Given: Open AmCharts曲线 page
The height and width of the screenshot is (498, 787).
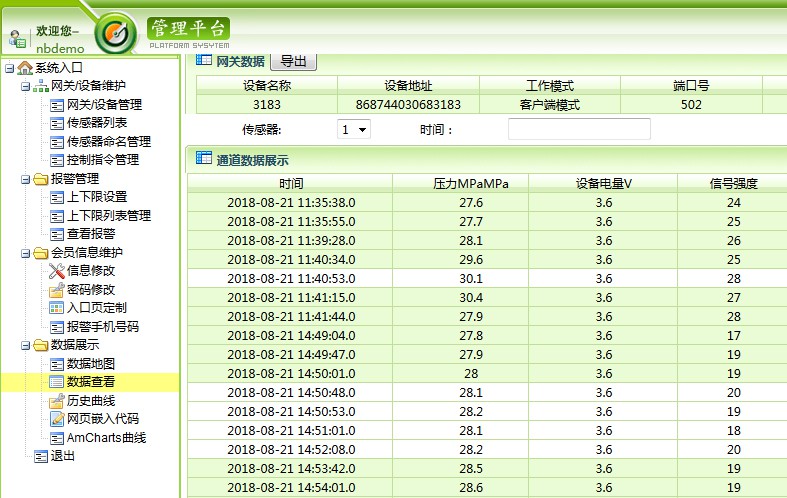Looking at the screenshot, I should (x=106, y=438).
